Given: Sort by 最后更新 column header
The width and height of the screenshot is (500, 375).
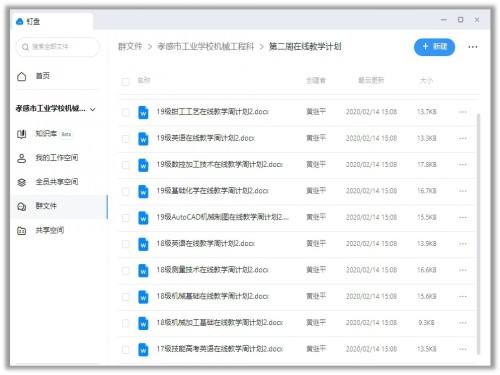Looking at the screenshot, I should pyautogui.click(x=371, y=80).
